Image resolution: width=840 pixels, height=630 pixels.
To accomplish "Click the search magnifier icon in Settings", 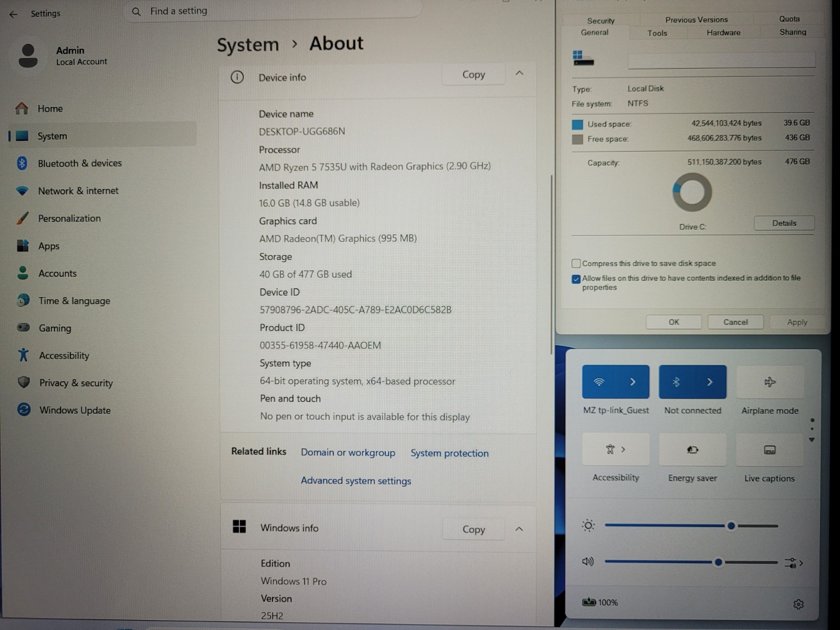I will point(136,12).
